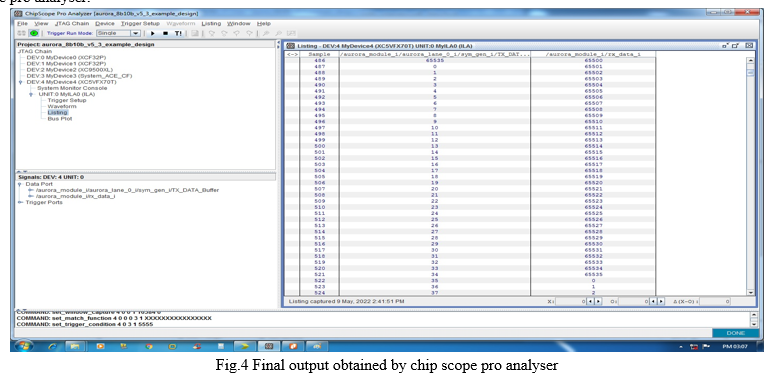
Task: Open the JTAG Chain menu
Action: (72, 23)
